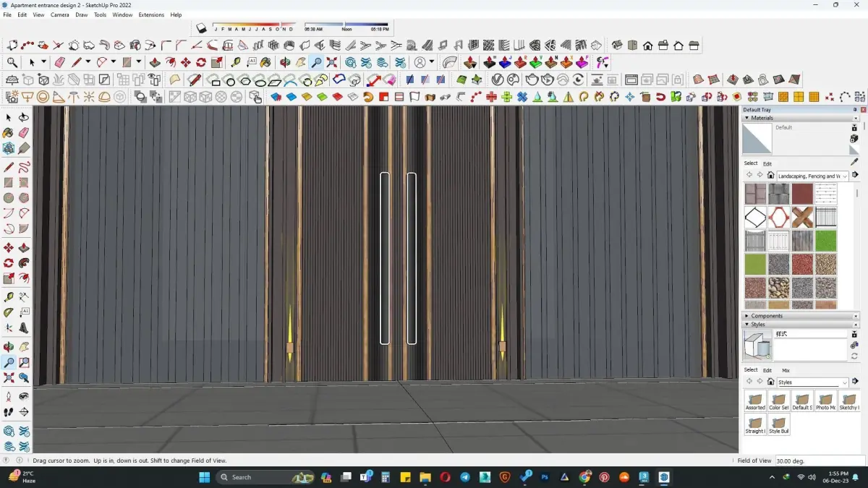
Task: Pick Tape Measure tool in left toolbar
Action: click(9, 297)
